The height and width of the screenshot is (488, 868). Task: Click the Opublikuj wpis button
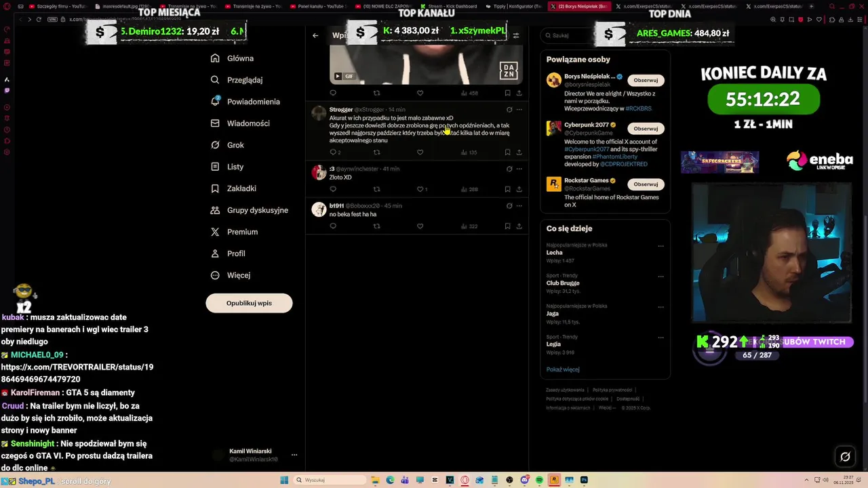point(249,303)
